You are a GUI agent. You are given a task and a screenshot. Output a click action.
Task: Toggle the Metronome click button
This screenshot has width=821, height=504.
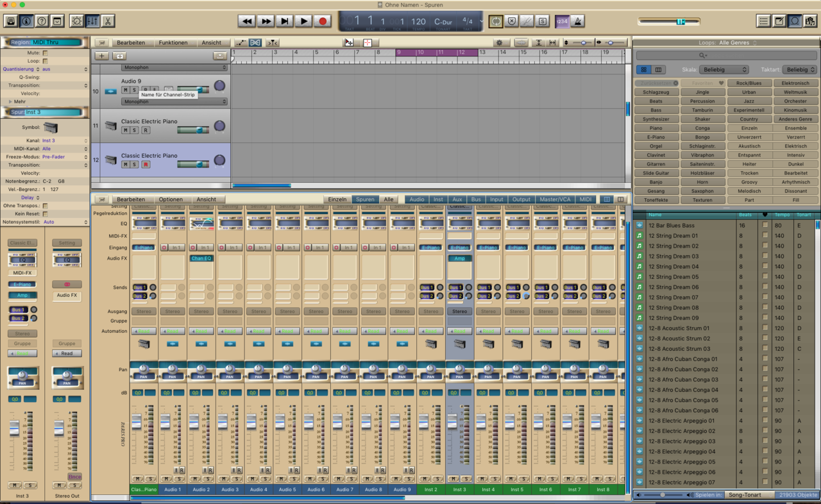pyautogui.click(x=577, y=21)
